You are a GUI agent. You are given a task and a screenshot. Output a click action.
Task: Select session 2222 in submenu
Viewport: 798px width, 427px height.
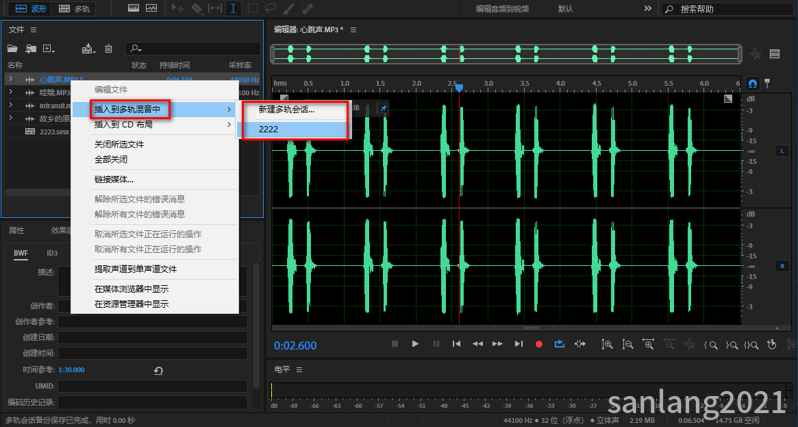tap(268, 129)
